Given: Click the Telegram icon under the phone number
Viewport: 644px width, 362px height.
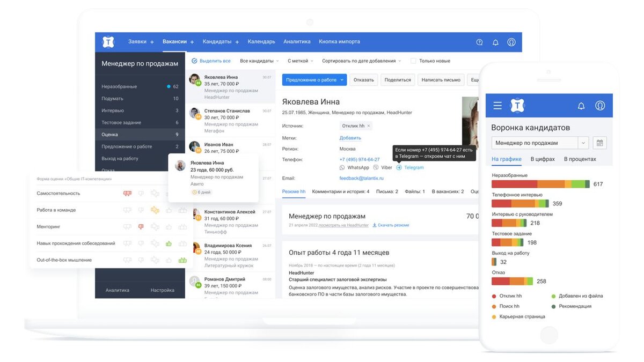Looking at the screenshot, I should pyautogui.click(x=399, y=168).
